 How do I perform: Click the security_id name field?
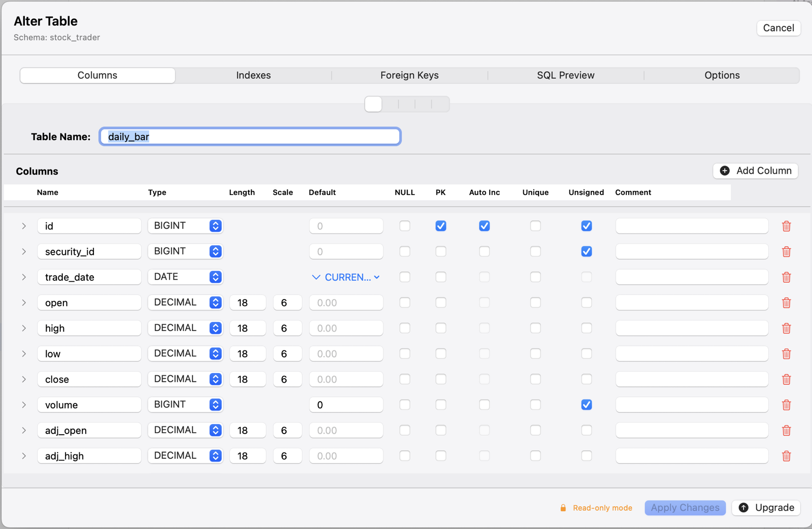(x=89, y=251)
